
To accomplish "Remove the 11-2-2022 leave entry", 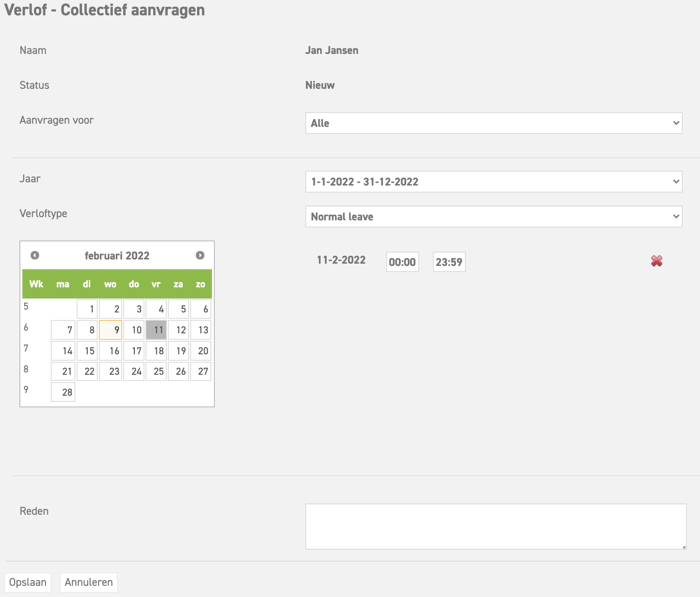I will point(656,261).
